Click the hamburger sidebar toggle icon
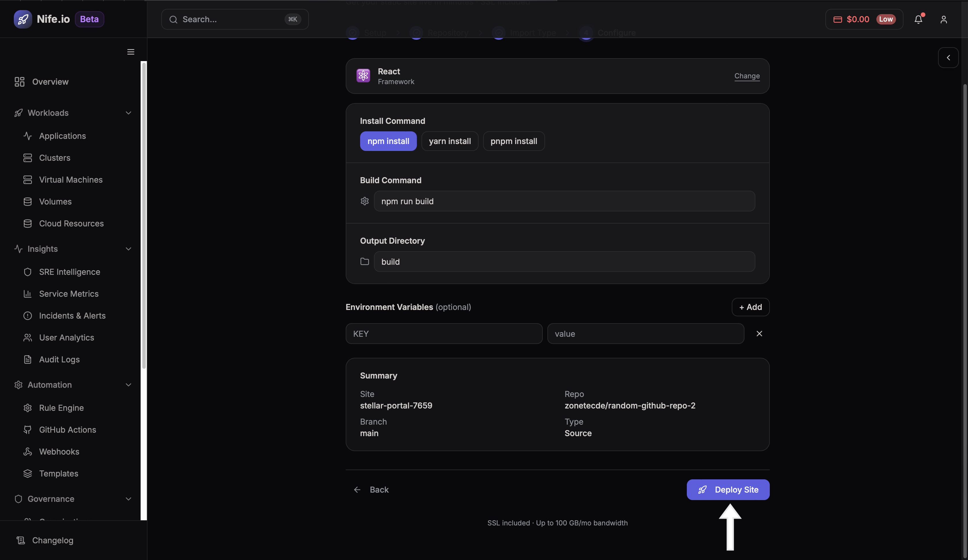 [131, 52]
